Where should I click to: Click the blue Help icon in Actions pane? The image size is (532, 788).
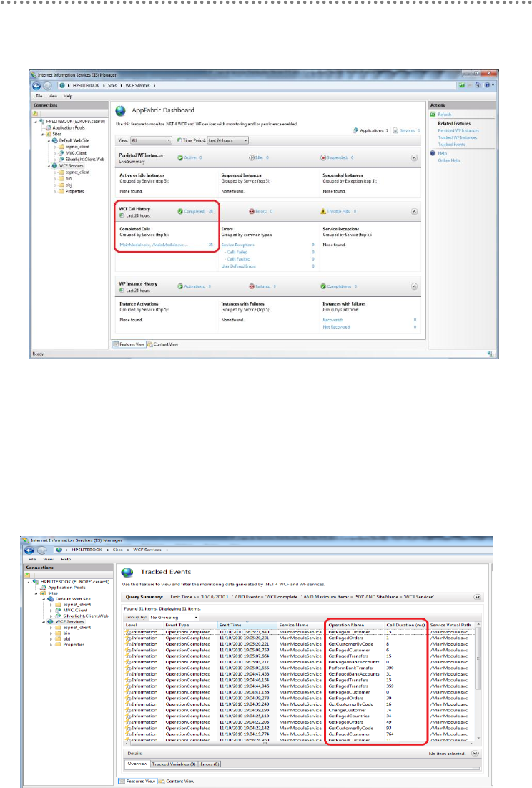tap(433, 153)
